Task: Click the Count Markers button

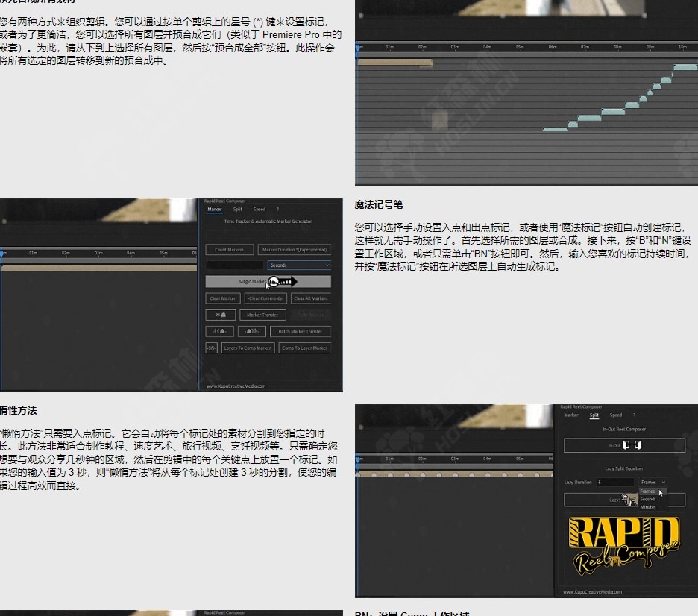Action: pyautogui.click(x=229, y=249)
